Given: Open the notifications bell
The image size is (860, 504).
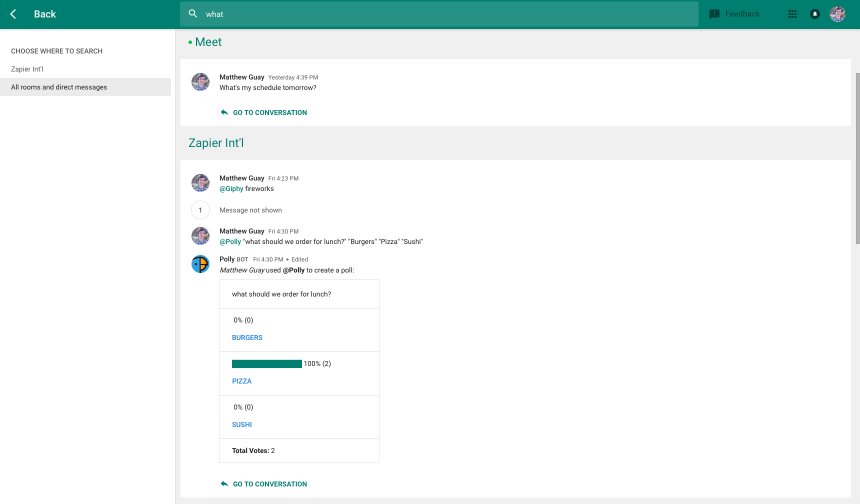Looking at the screenshot, I should [x=814, y=14].
